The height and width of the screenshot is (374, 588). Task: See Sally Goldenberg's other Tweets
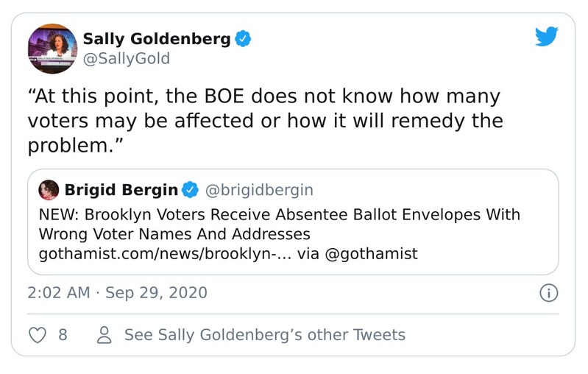point(264,335)
